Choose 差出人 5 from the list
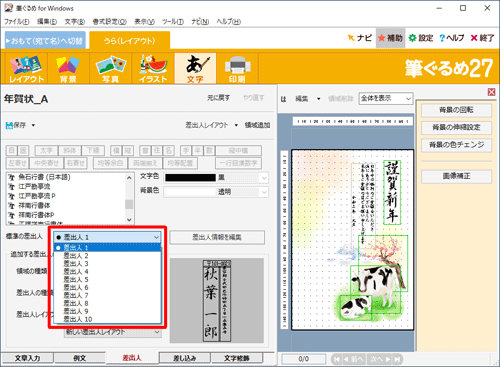Viewport: 500px width, 367px height. click(107, 280)
